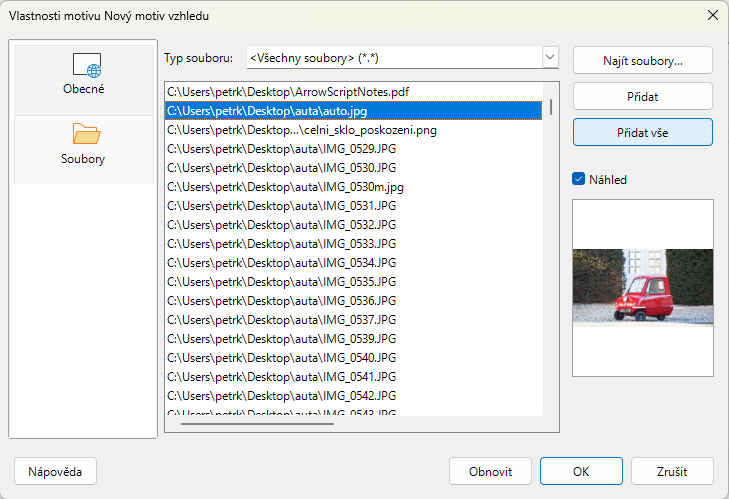
Task: Click the Obnovit button
Action: click(x=490, y=472)
